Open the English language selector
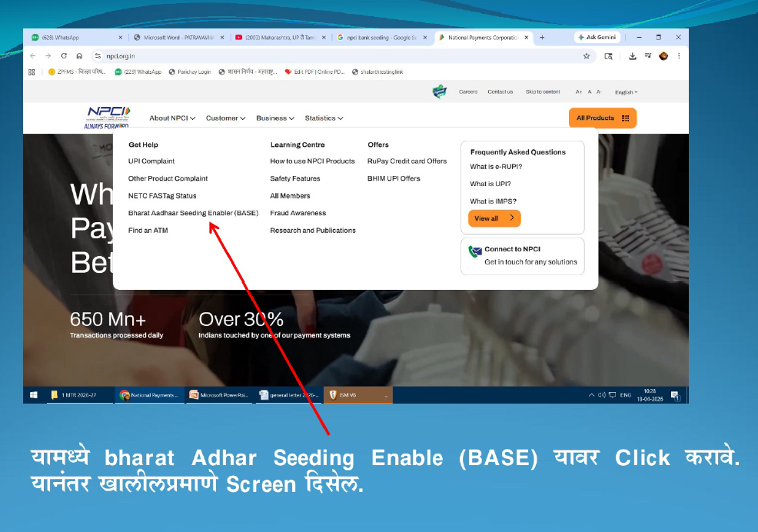This screenshot has width=758, height=532. click(x=626, y=92)
